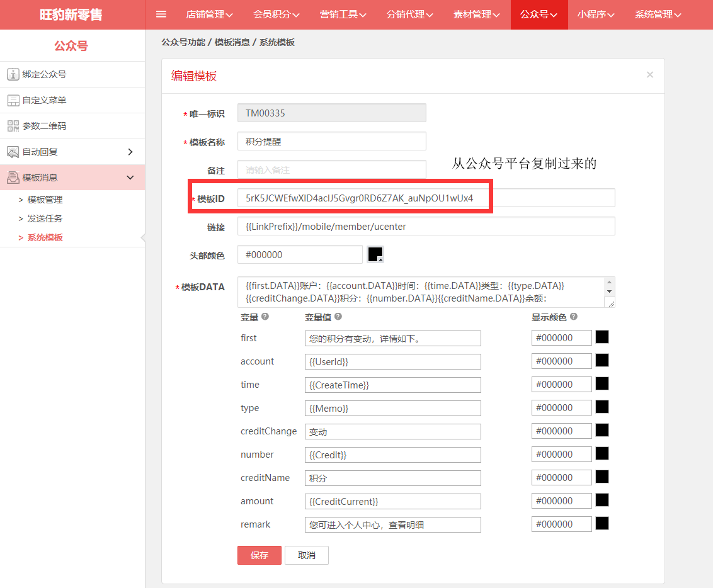Save the template with 保存 button
The image size is (713, 588).
pyautogui.click(x=260, y=555)
